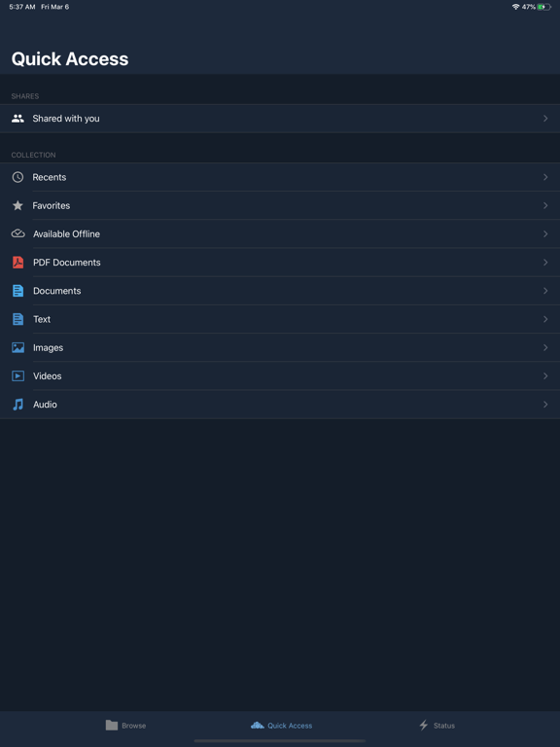Select the Quick Access tab label
The width and height of the screenshot is (560, 747).
tap(290, 726)
